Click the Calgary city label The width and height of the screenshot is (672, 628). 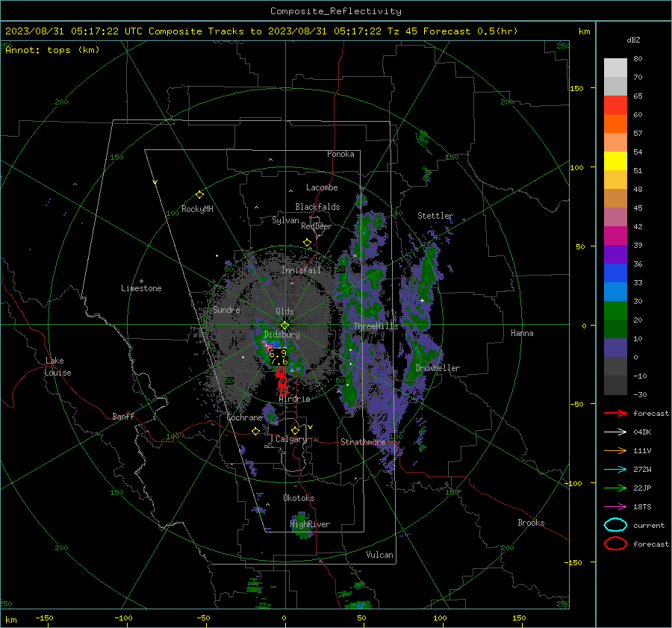(291, 439)
